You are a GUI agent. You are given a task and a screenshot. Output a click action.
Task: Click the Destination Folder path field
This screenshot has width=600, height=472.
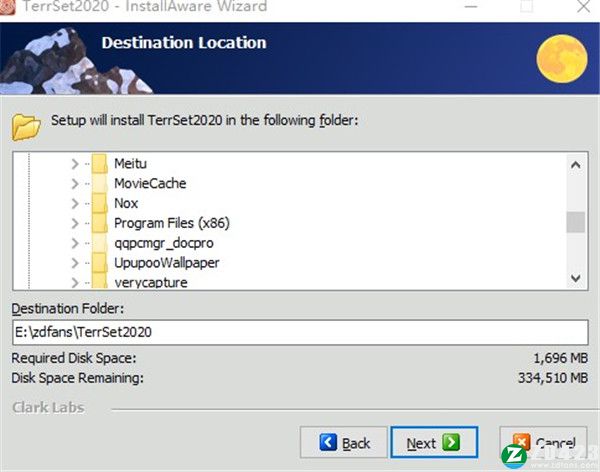(300, 332)
